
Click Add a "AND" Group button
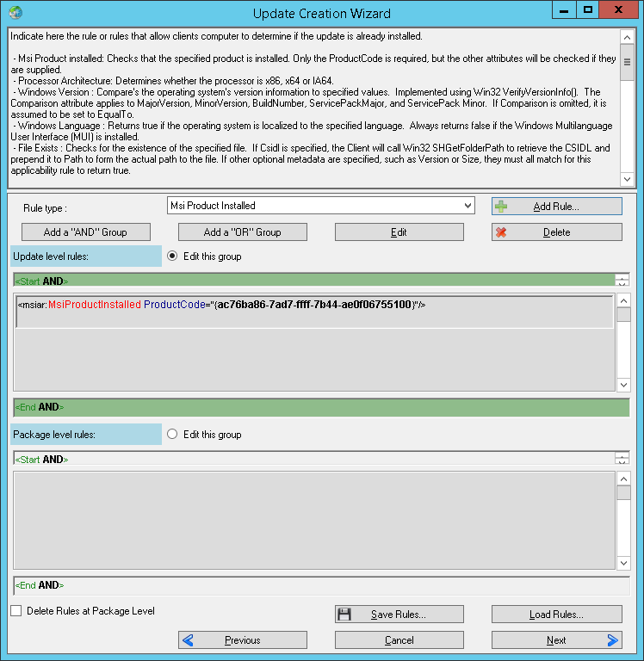(86, 232)
